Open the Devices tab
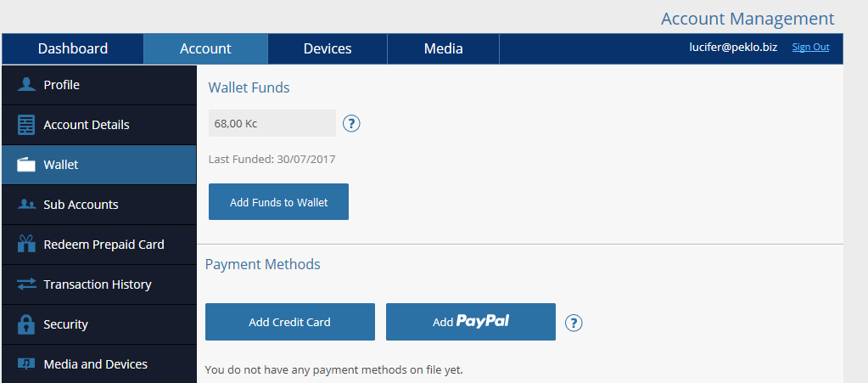 point(328,48)
